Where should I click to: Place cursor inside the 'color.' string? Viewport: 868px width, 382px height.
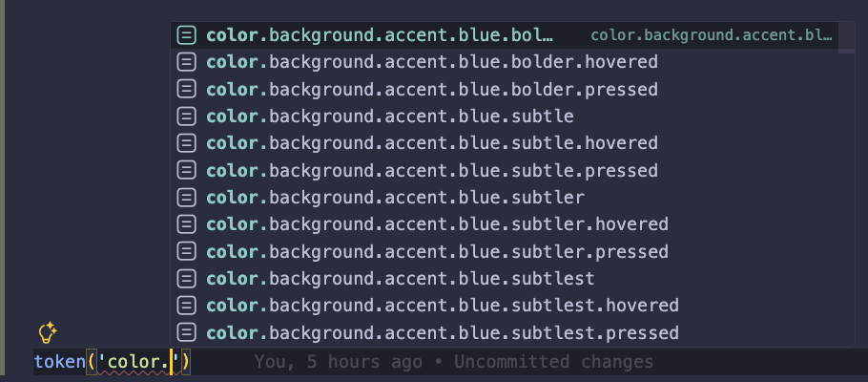[143, 362]
